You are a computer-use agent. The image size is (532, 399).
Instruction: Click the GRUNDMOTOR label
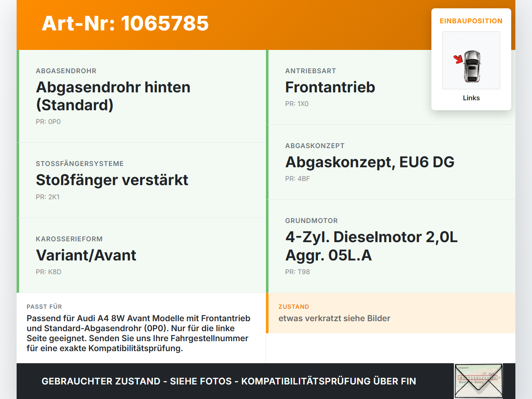point(311,221)
